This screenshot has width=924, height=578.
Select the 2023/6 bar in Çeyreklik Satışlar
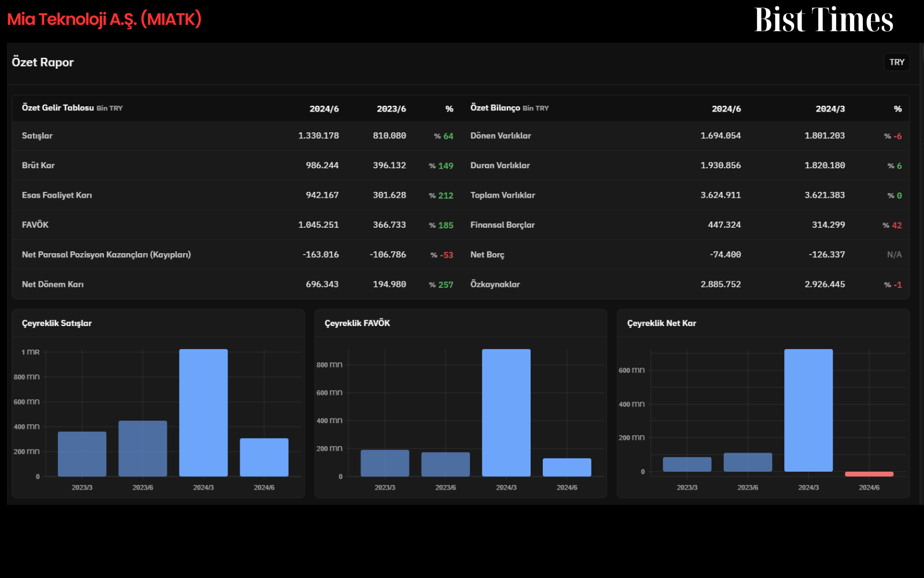(143, 449)
